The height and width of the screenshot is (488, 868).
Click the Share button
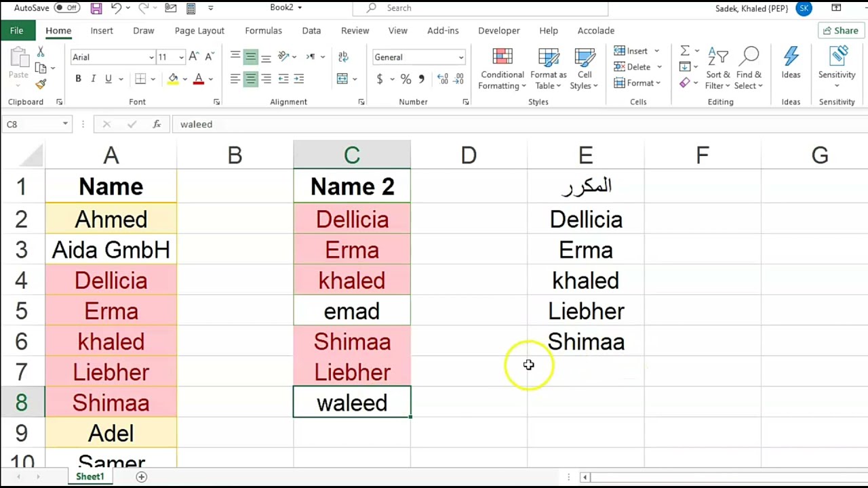coord(842,30)
